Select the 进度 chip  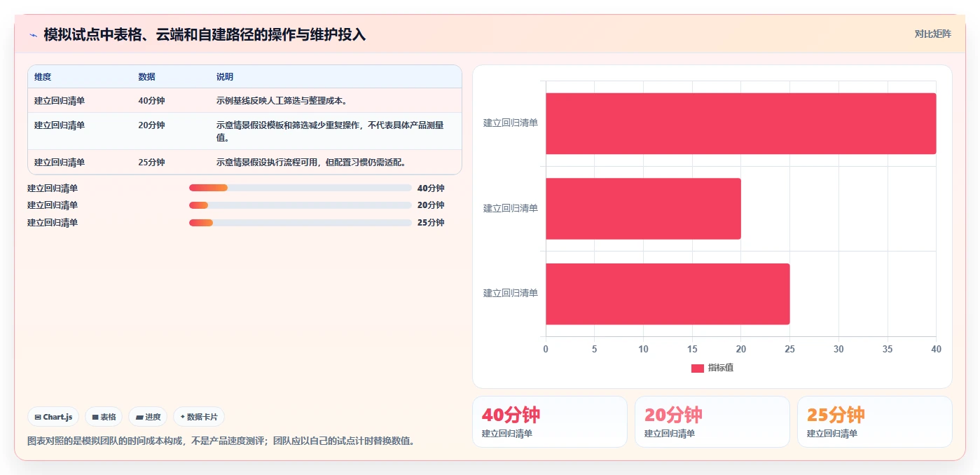(148, 417)
